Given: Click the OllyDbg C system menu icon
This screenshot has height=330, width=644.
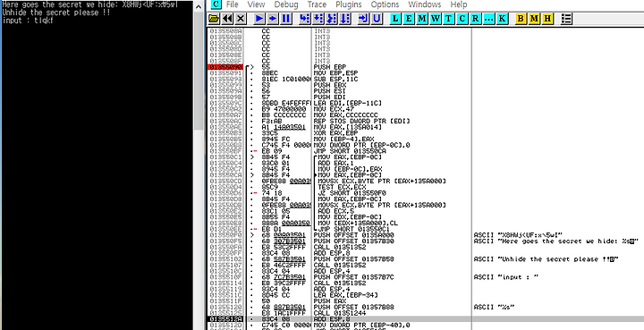Looking at the screenshot, I should point(216,4).
